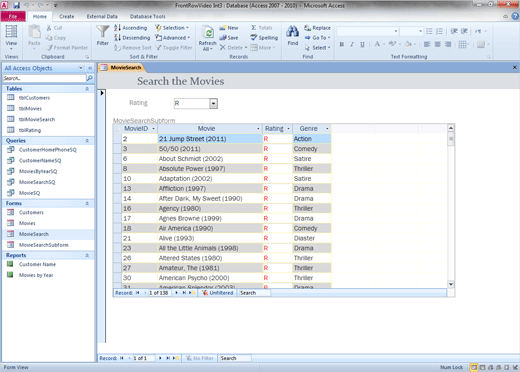This screenshot has width=520, height=372.
Task: Open All Access Objects pane menu
Action: click(81, 68)
